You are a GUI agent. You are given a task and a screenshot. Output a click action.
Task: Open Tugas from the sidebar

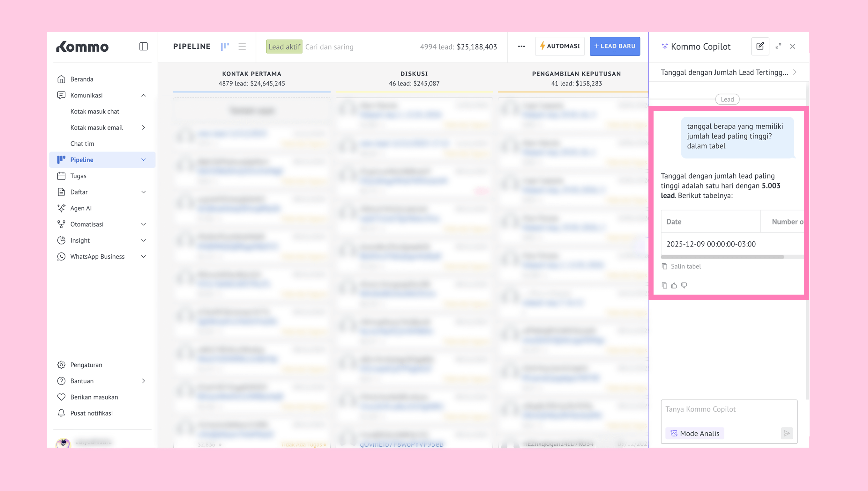point(78,176)
